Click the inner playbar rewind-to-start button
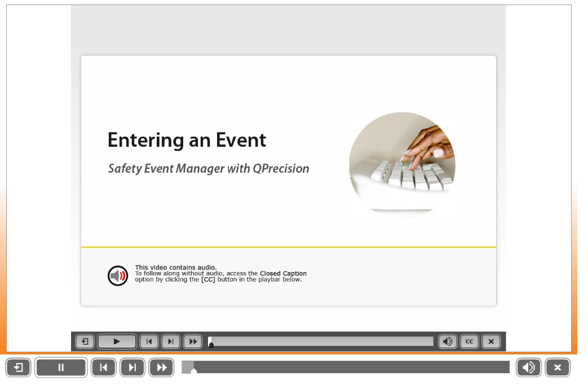This screenshot has height=390, width=588. 149,341
